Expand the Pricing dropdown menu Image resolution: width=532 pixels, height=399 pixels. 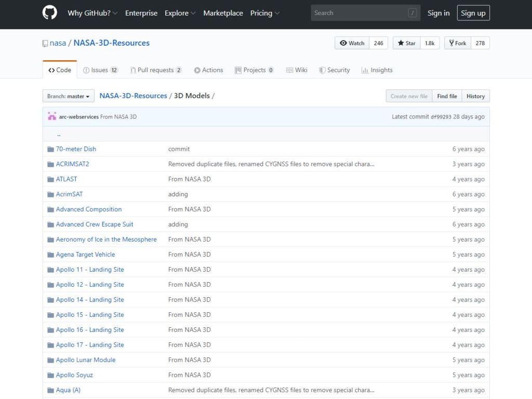(264, 13)
